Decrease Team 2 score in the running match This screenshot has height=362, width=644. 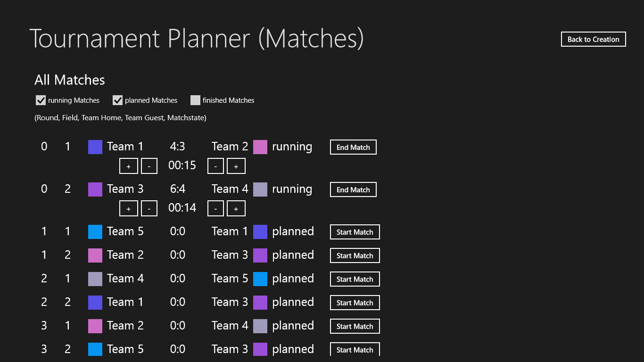click(215, 166)
